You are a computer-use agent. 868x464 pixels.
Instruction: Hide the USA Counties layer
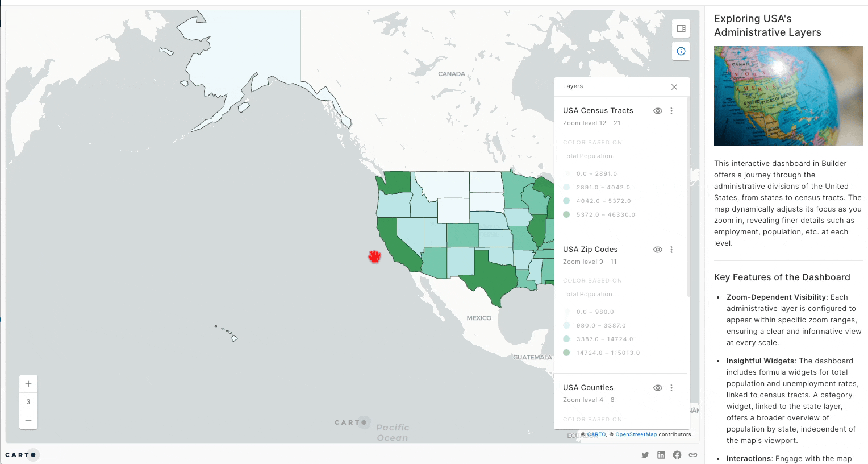click(658, 388)
